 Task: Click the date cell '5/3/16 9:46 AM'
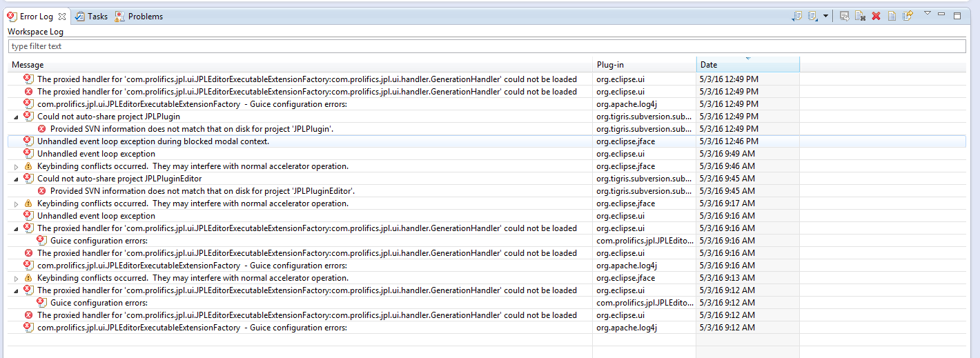pos(727,166)
